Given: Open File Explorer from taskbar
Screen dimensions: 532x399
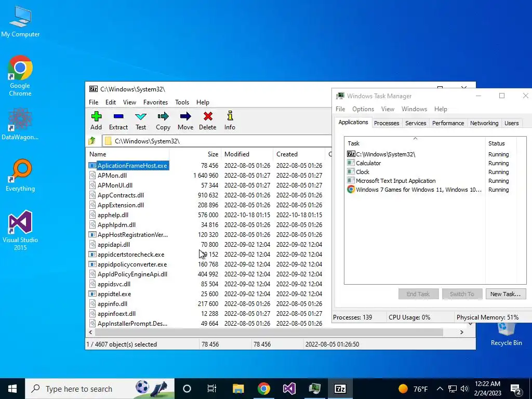Looking at the screenshot, I should click(238, 389).
